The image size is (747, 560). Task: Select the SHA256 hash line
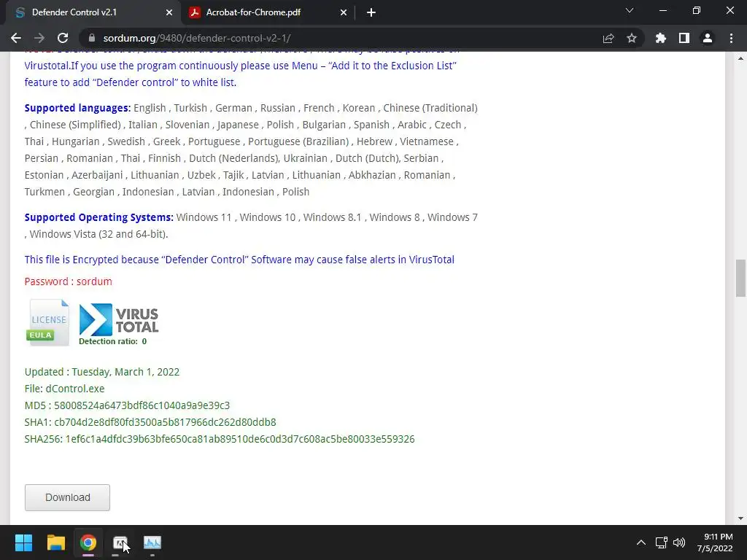220,439
